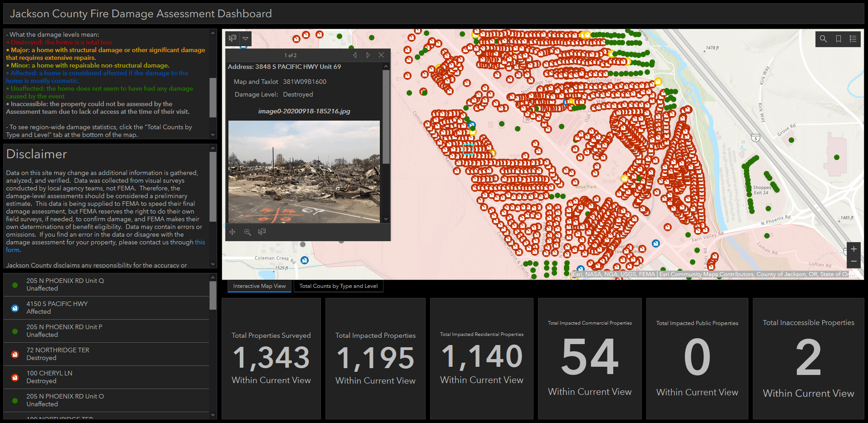
Task: Click the popup scroll up arrow
Action: pyautogui.click(x=386, y=66)
